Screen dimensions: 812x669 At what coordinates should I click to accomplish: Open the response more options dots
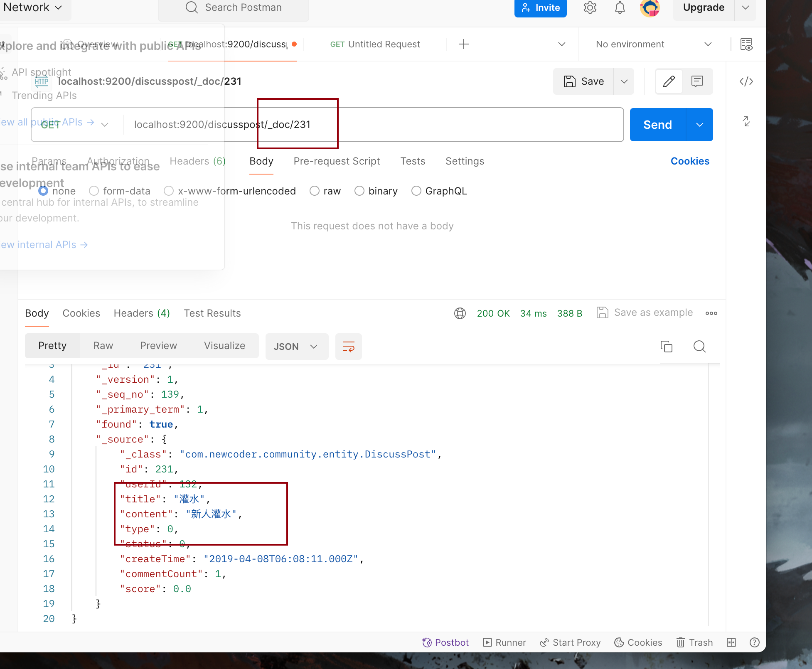coord(711,313)
